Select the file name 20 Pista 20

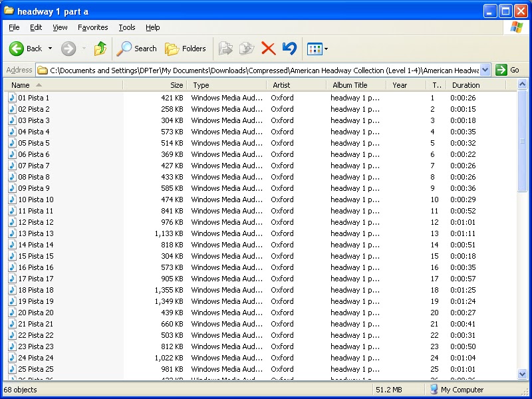[36, 313]
